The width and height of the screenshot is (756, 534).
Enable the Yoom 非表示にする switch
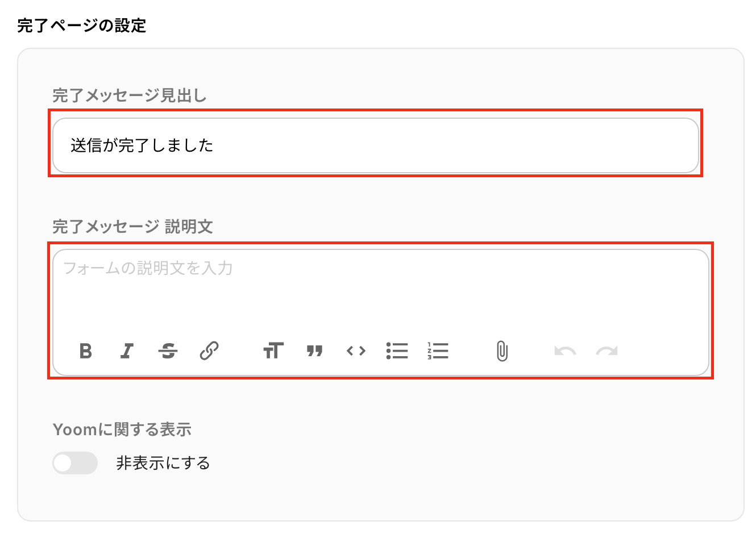click(75, 463)
